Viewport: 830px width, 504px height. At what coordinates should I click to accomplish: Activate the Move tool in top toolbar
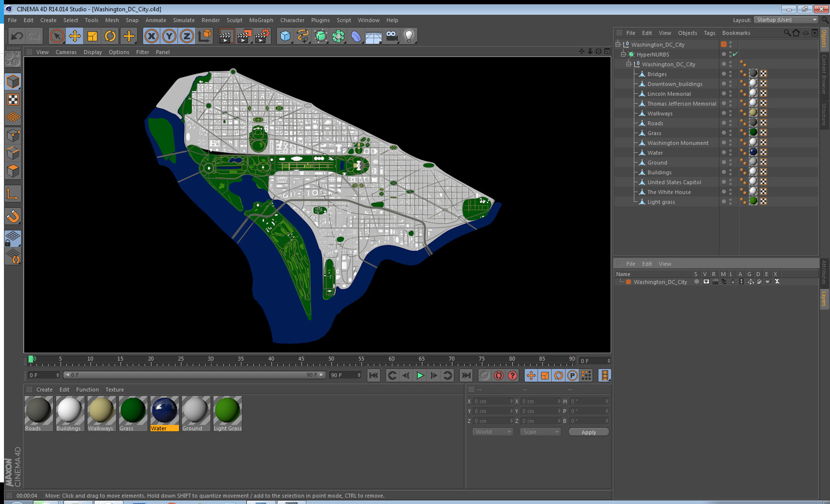[x=75, y=36]
